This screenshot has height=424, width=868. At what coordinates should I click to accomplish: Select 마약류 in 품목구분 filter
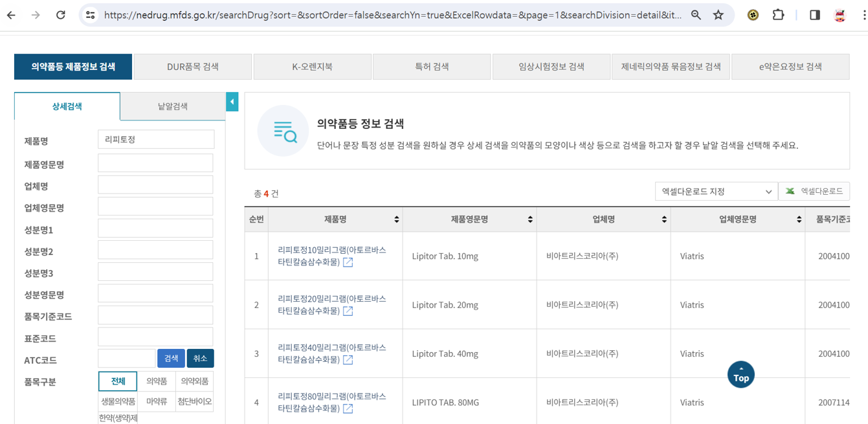[x=157, y=401]
